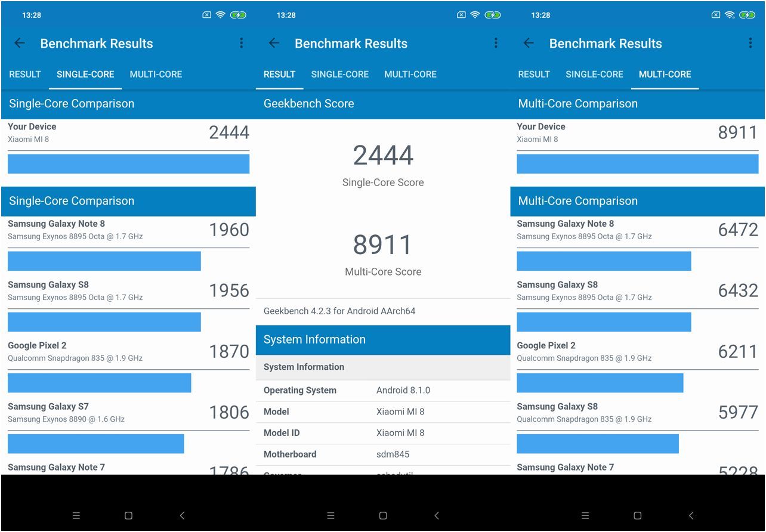Image resolution: width=766 pixels, height=532 pixels.
Task: Open the MULTI-CORE tab on the middle screen
Action: tap(410, 74)
